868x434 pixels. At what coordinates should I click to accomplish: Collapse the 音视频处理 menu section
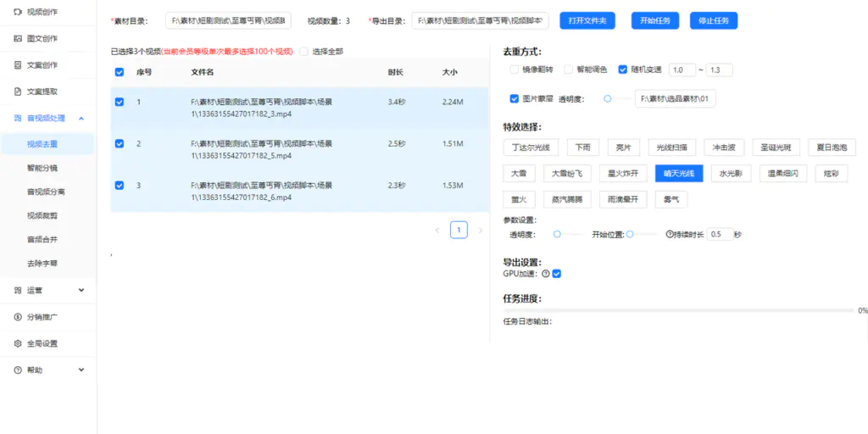point(81,118)
